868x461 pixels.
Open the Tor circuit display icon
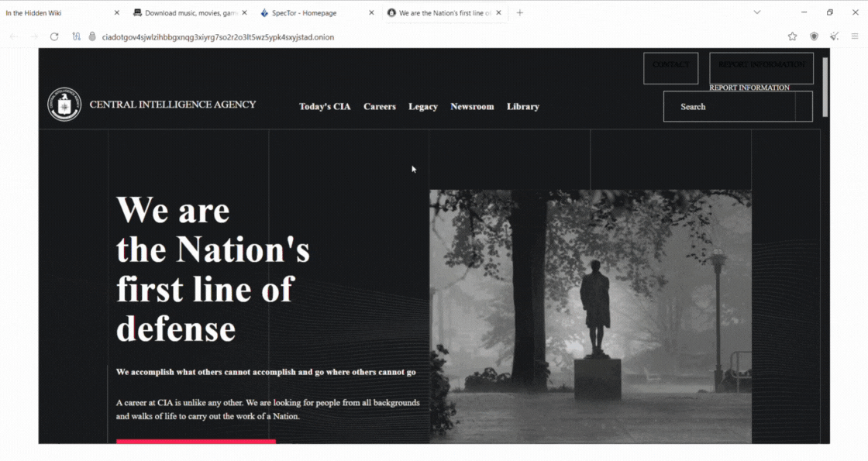tap(77, 36)
